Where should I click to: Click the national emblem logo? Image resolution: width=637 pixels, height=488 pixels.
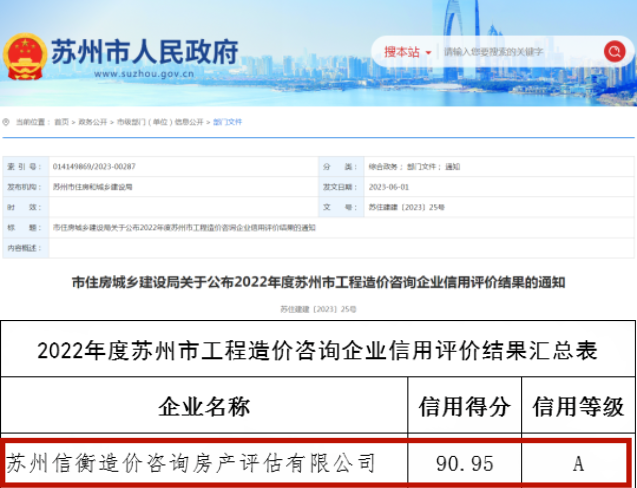[25, 56]
